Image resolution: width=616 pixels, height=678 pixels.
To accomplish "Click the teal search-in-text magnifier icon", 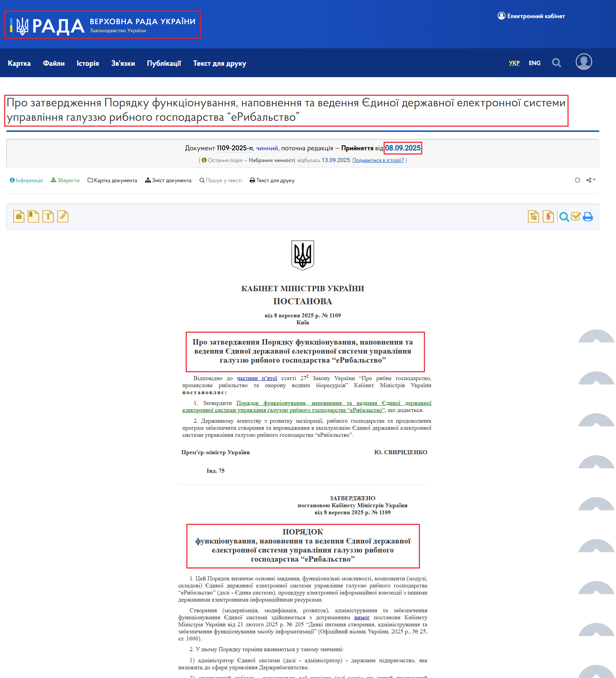I will (564, 217).
